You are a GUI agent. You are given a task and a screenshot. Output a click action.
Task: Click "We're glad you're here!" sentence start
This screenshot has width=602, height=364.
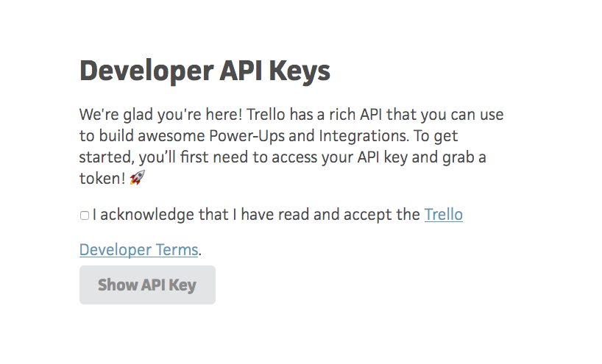160,115
